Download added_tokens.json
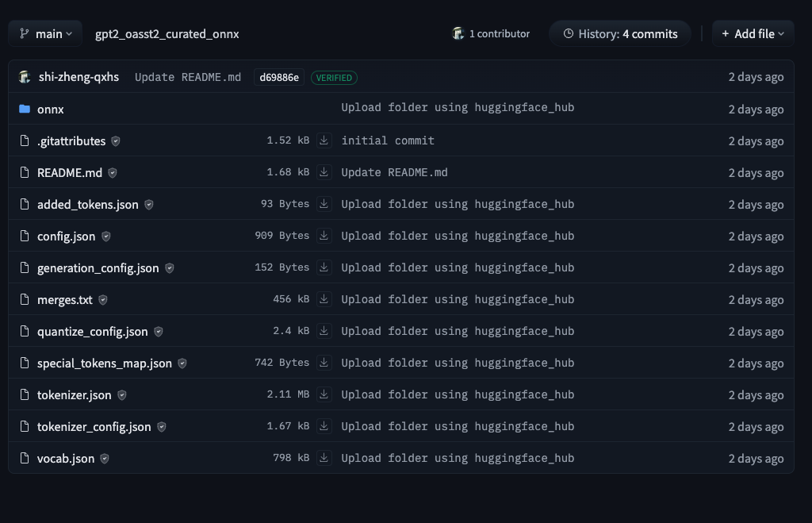Screen dimensions: 812x523 point(324,204)
